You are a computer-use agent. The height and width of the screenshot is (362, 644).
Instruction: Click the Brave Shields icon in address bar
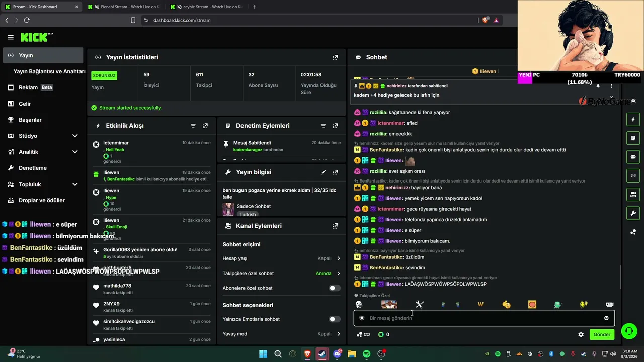pos(485,20)
